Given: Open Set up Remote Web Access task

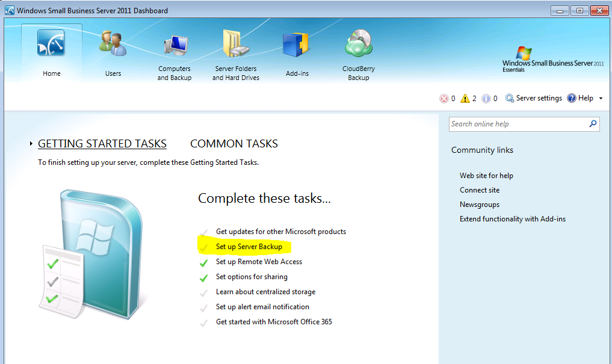Looking at the screenshot, I should point(259,262).
